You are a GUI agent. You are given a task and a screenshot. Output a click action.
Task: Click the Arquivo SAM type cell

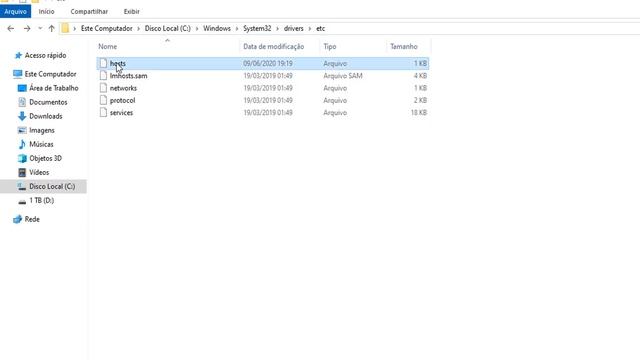click(343, 76)
